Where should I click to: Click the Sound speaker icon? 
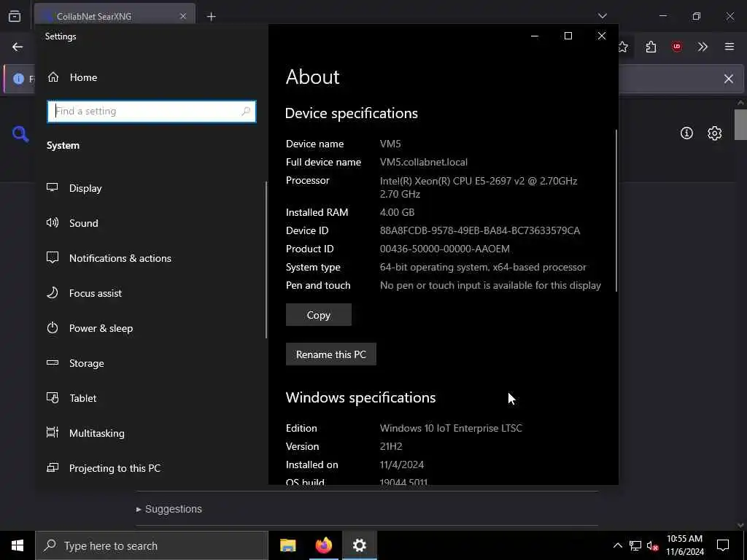pos(53,222)
